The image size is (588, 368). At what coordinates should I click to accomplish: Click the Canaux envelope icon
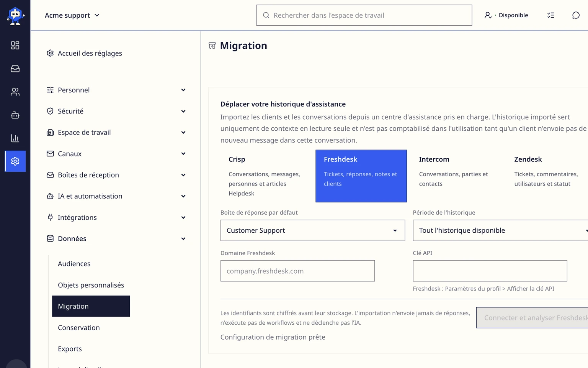50,154
